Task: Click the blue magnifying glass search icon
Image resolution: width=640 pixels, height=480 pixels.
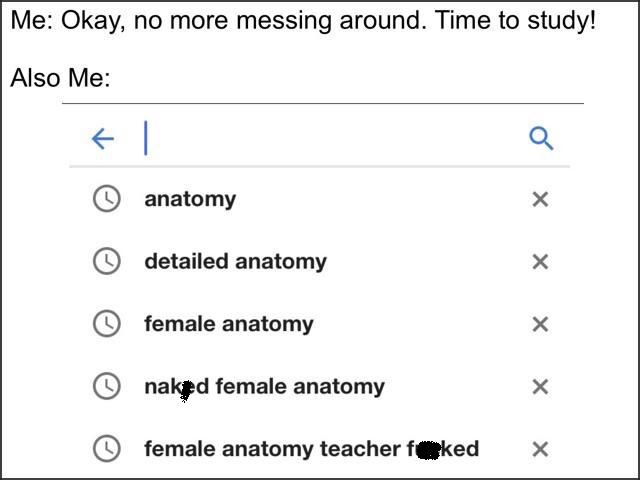Action: (541, 138)
